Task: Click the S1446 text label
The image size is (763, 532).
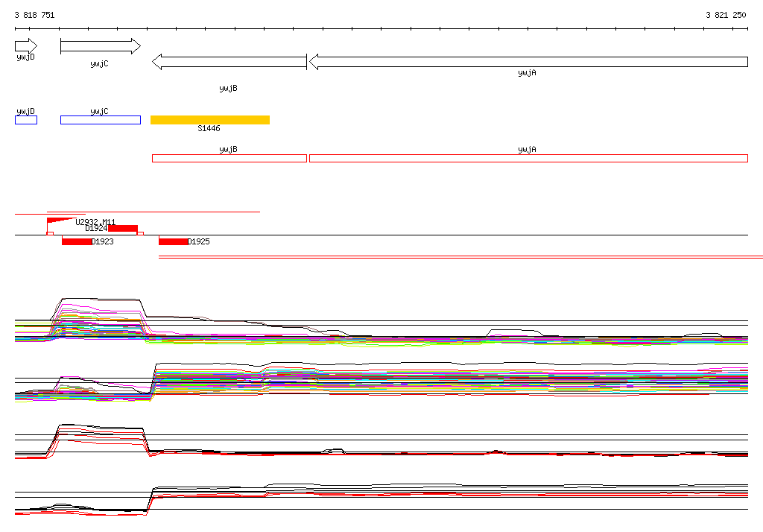Action: pos(209,129)
